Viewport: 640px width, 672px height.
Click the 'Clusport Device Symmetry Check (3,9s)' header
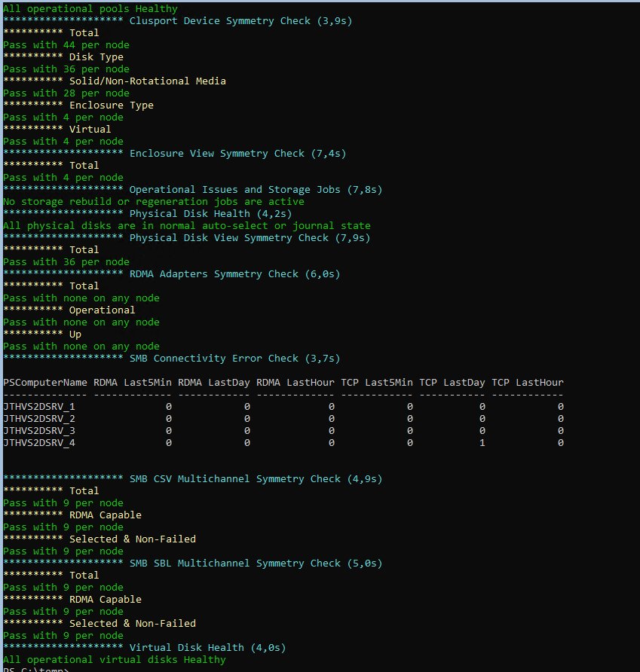click(x=240, y=21)
